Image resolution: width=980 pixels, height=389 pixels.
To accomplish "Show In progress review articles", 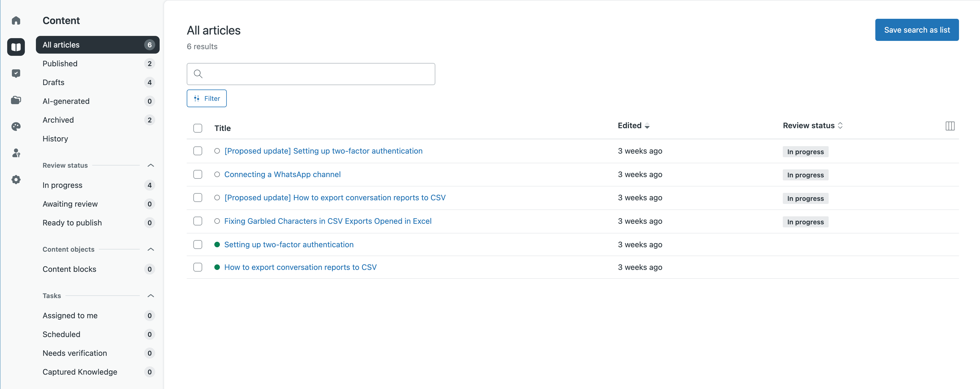I will tap(98, 185).
